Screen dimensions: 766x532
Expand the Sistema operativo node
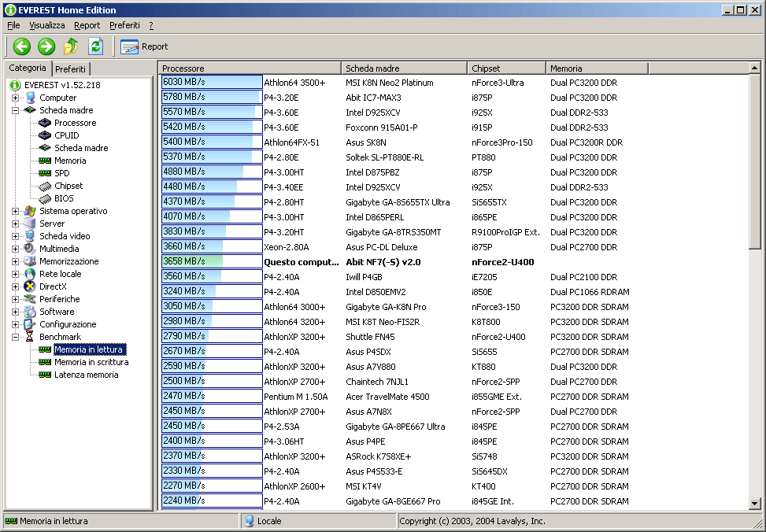point(15,211)
